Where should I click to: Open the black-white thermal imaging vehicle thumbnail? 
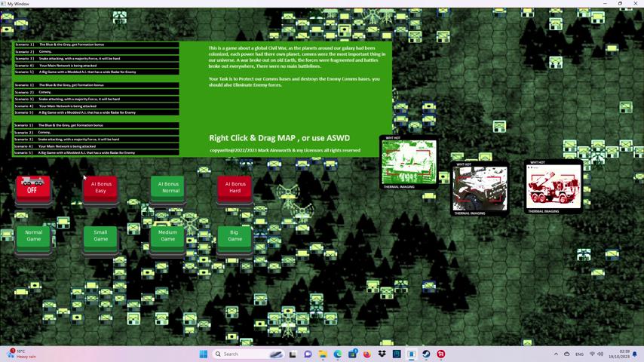point(480,189)
